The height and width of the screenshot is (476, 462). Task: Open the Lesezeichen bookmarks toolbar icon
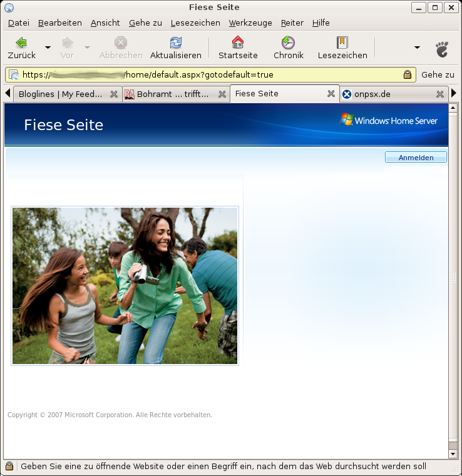point(342,43)
